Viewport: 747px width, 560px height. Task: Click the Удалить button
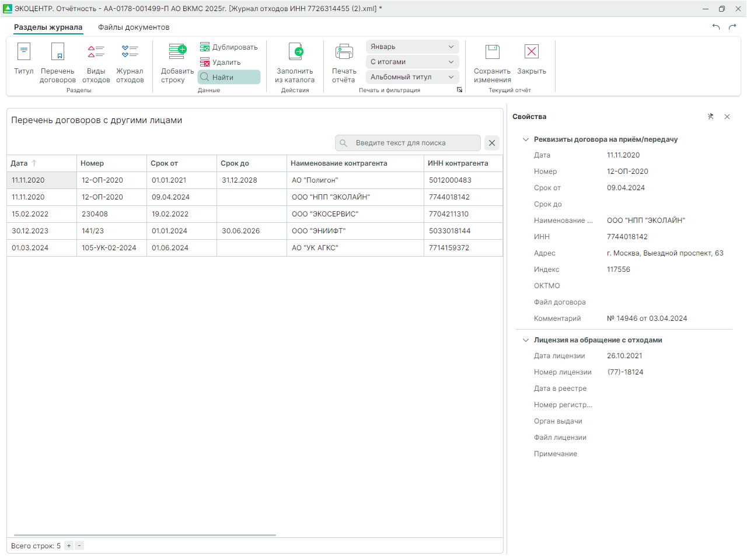coord(221,62)
